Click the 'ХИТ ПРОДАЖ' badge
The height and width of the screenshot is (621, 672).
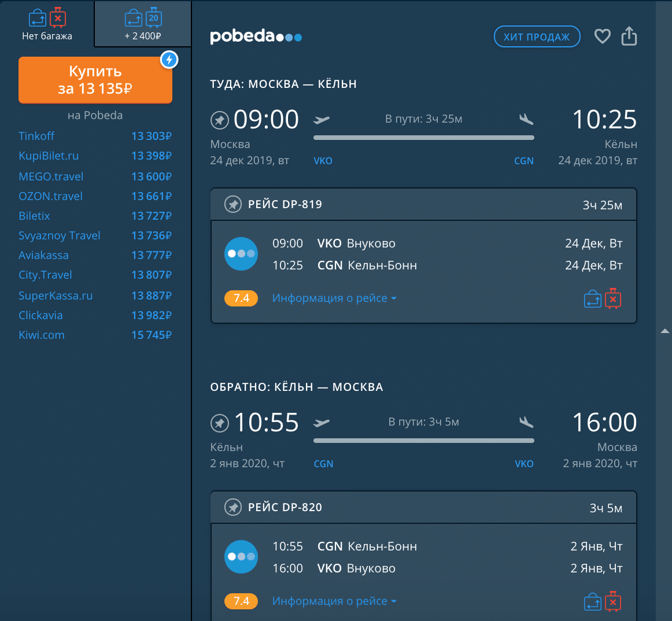click(537, 37)
